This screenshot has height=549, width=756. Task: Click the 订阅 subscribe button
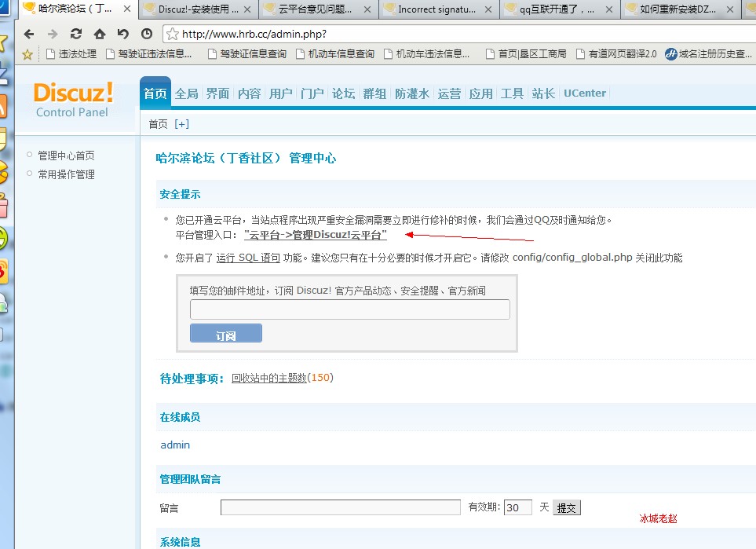pyautogui.click(x=226, y=333)
